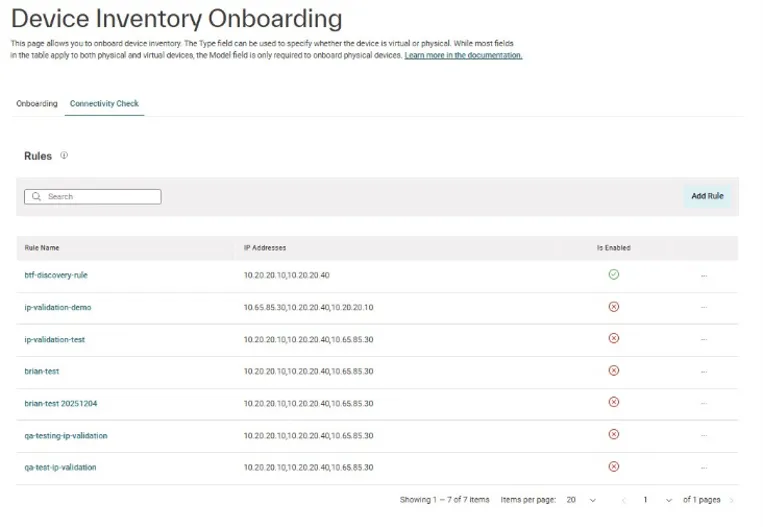
Task: Click the Is Enabled column header
Action: [614, 248]
